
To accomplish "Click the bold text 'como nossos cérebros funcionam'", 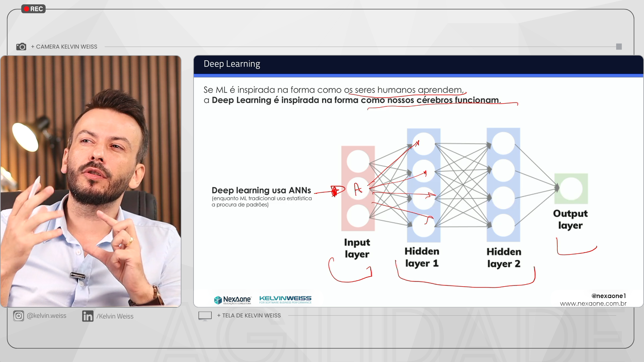I will pos(430,100).
